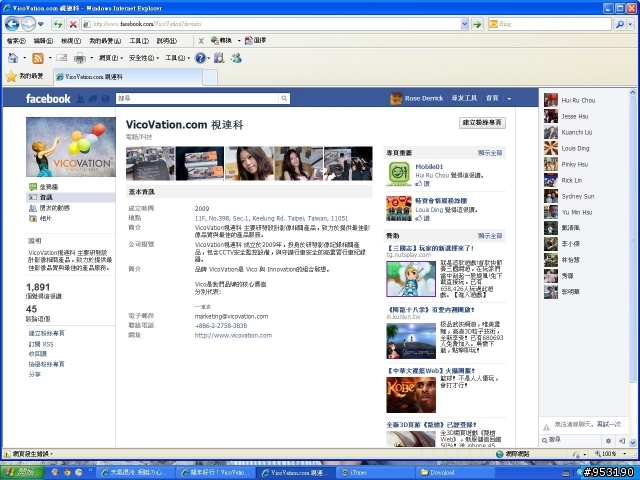Click the orange RSS feeds icon
The height and width of the screenshot is (480, 640).
pos(38,58)
